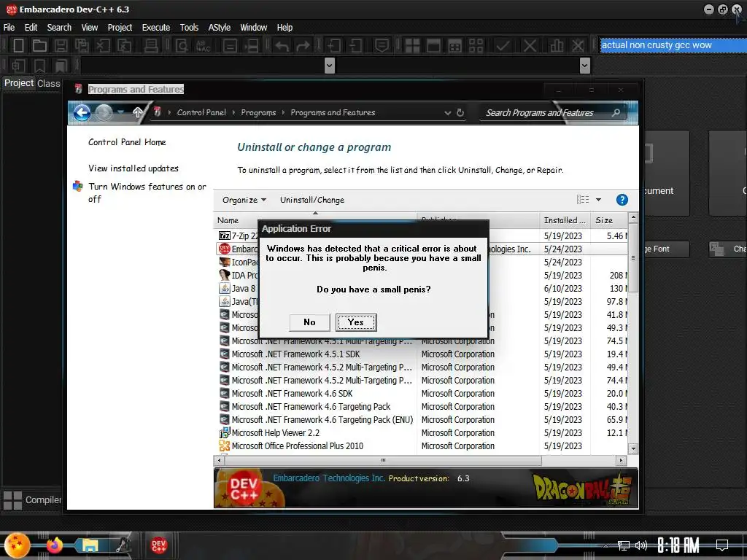Click Turn Windows features on or off
The width and height of the screenshot is (747, 560).
147,192
